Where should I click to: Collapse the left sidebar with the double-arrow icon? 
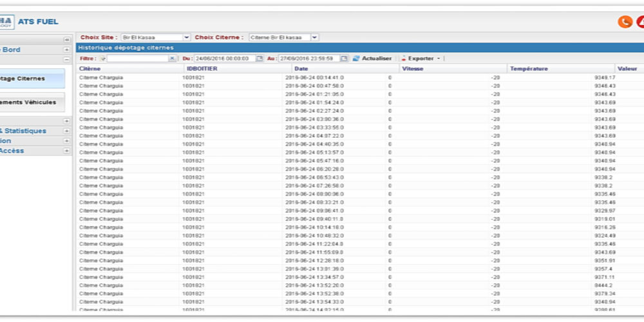(66, 40)
